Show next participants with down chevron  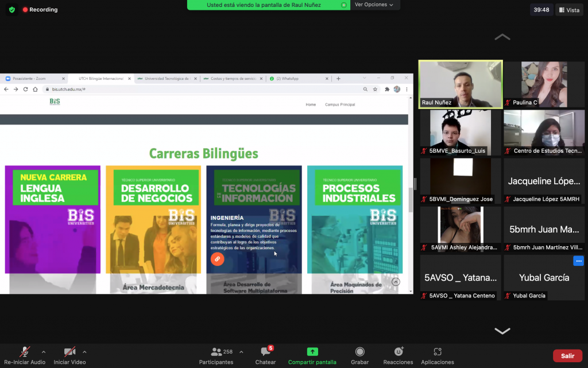tap(502, 331)
